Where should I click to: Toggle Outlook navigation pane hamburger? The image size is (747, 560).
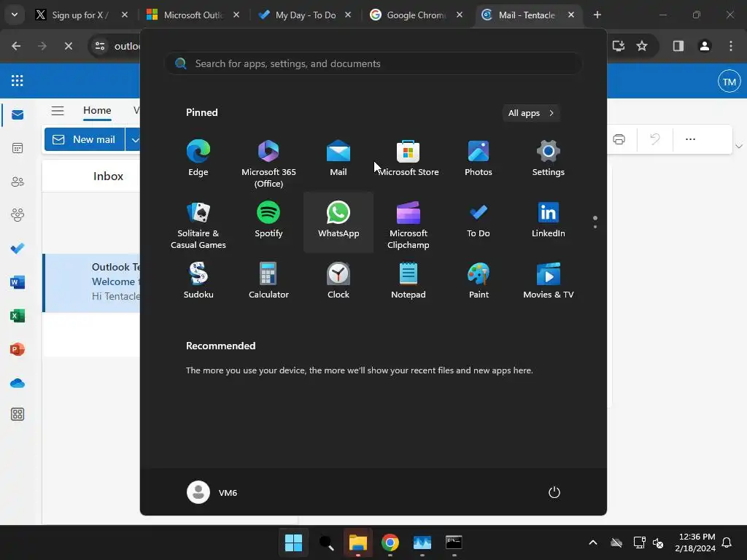coord(58,111)
